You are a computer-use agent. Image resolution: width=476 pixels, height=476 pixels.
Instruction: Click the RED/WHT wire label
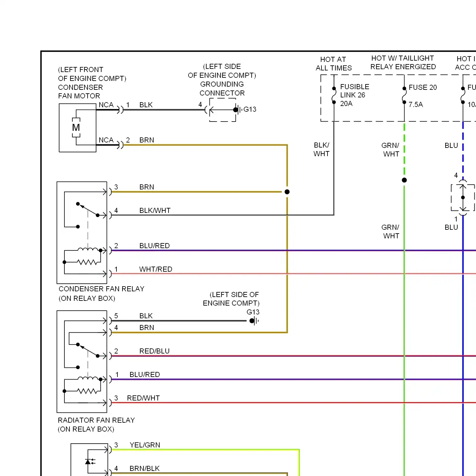pos(143,398)
